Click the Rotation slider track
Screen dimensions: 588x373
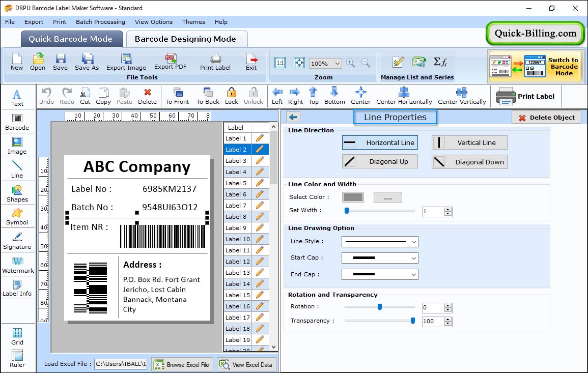pyautogui.click(x=379, y=307)
